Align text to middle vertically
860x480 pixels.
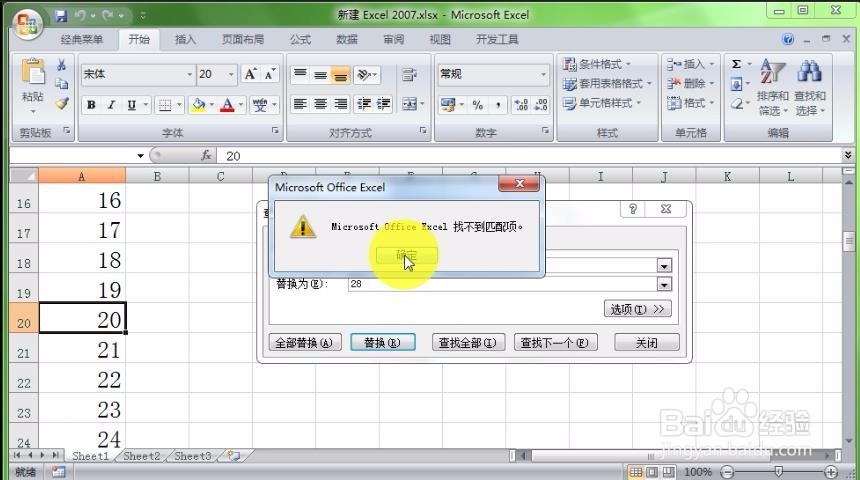point(320,74)
